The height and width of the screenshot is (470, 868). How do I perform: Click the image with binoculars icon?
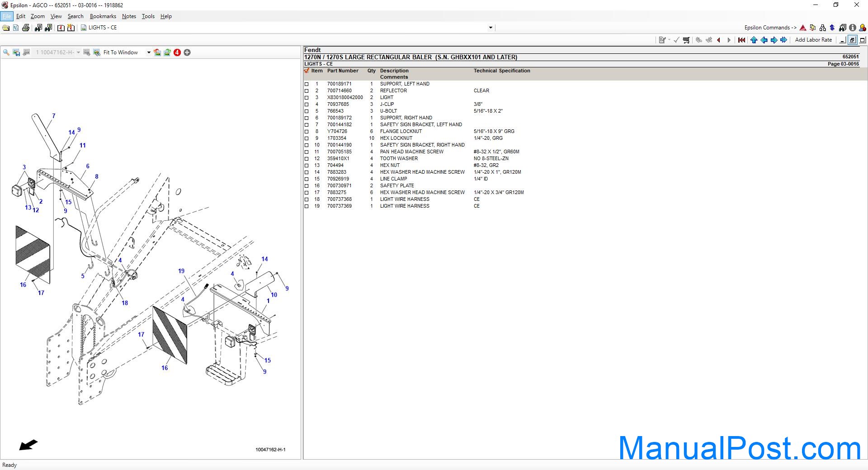coord(97,52)
